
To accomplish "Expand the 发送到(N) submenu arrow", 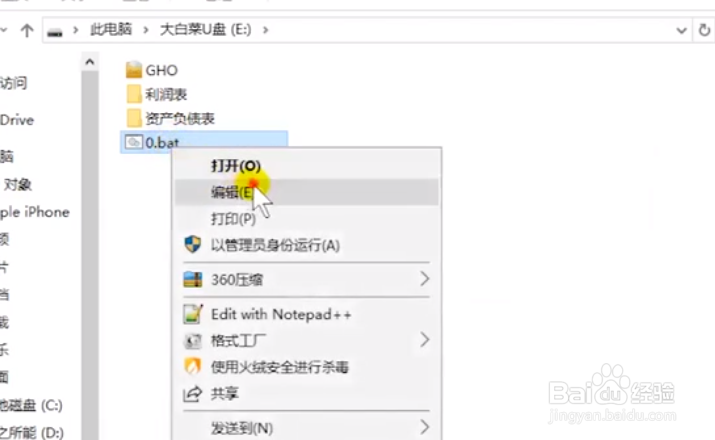I will 425,427.
